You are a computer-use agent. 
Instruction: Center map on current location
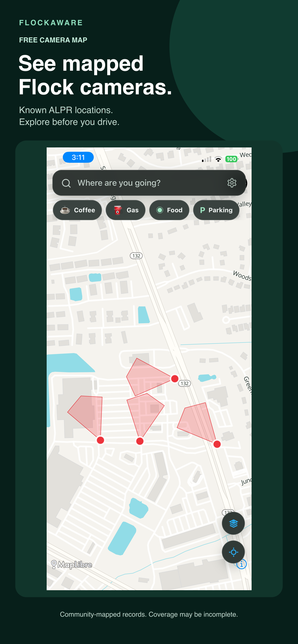click(233, 552)
